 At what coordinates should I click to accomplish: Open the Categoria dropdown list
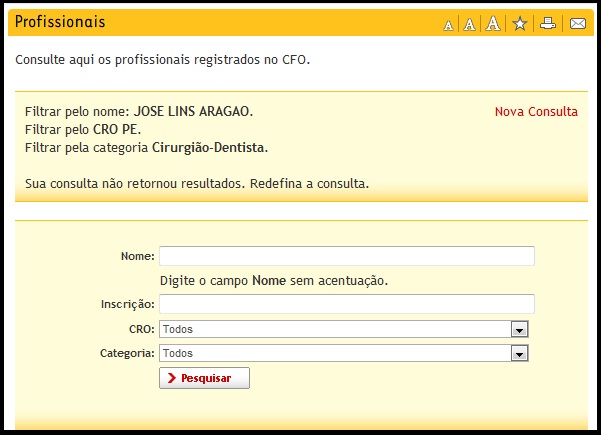click(335, 353)
